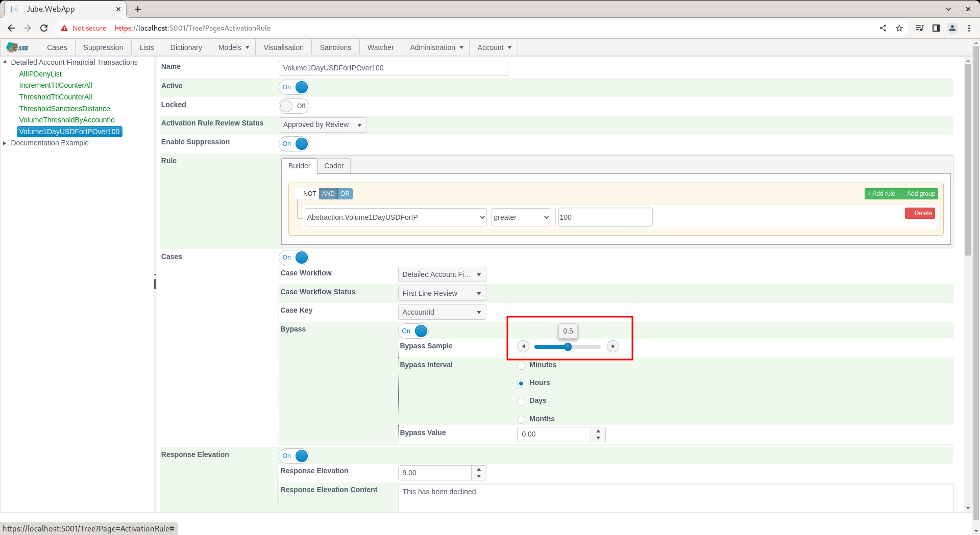The width and height of the screenshot is (980, 535).
Task: Open the Lists page
Action: tap(146, 47)
